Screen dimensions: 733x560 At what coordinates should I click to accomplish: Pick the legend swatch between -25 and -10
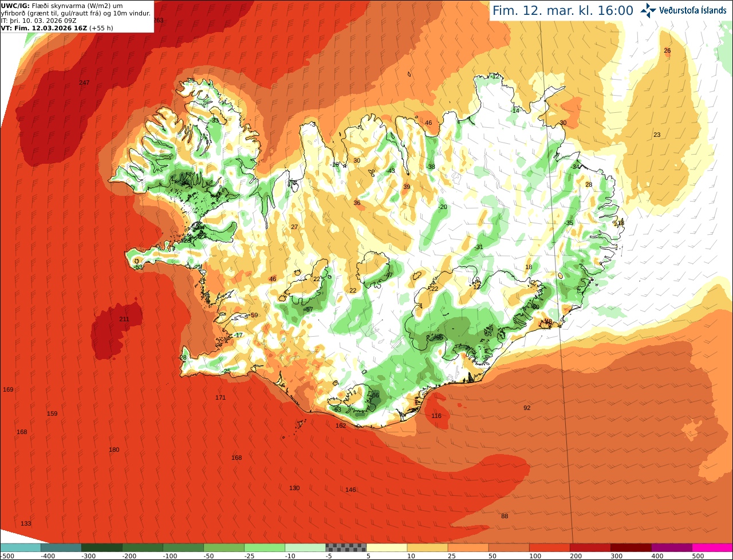point(264,547)
